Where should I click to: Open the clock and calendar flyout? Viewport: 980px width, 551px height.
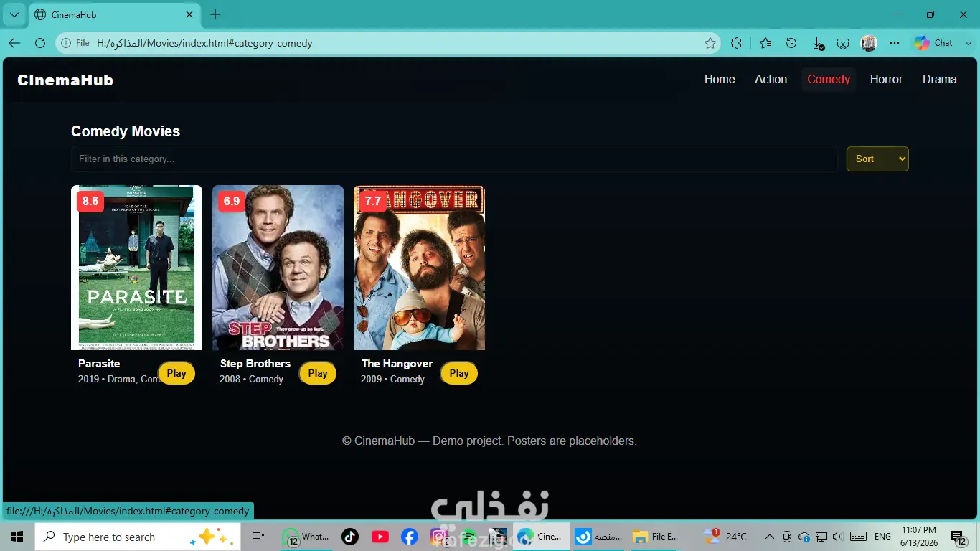920,537
